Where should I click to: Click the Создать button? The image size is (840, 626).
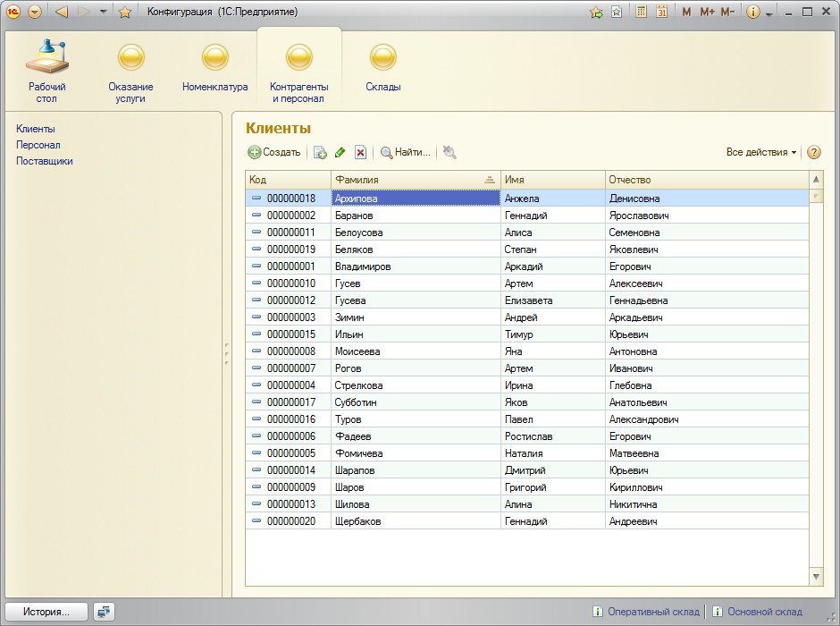pos(274,152)
